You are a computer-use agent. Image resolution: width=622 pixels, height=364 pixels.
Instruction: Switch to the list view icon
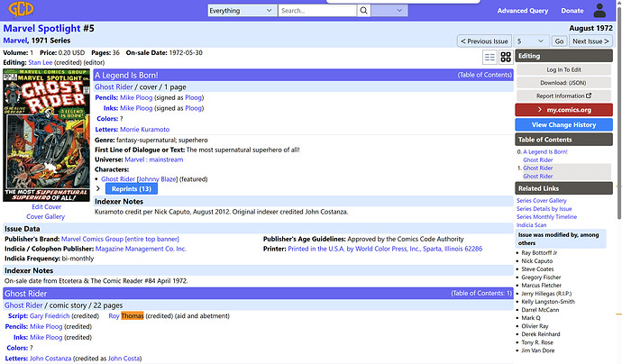(489, 57)
